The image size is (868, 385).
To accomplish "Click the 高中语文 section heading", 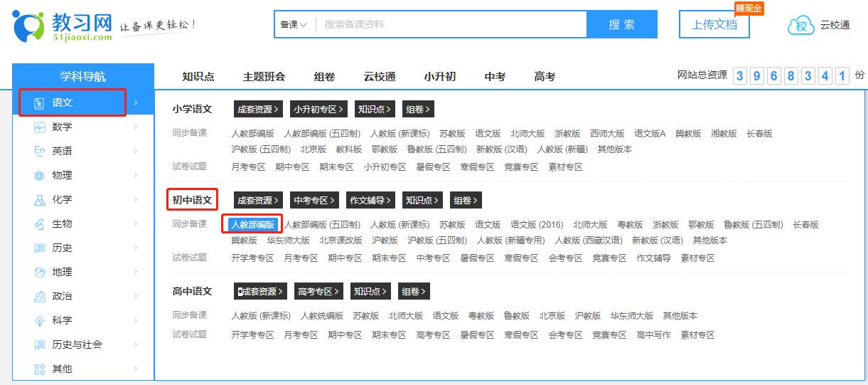I will point(192,292).
